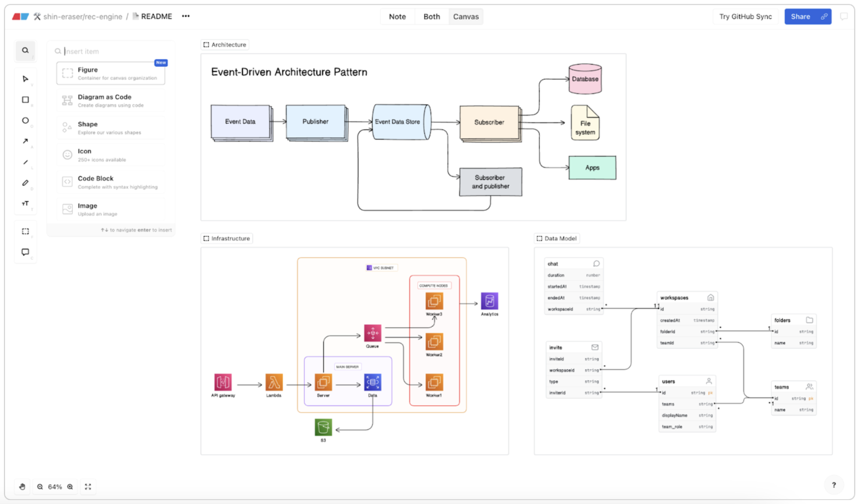Open the comment tool
Screen dimensions: 861x504
point(25,252)
